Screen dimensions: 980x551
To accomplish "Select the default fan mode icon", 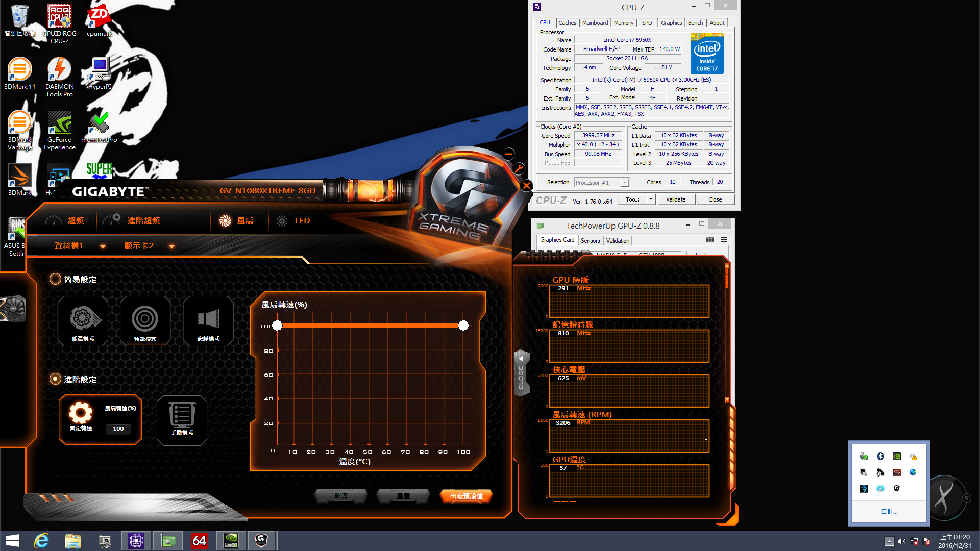I will click(145, 321).
